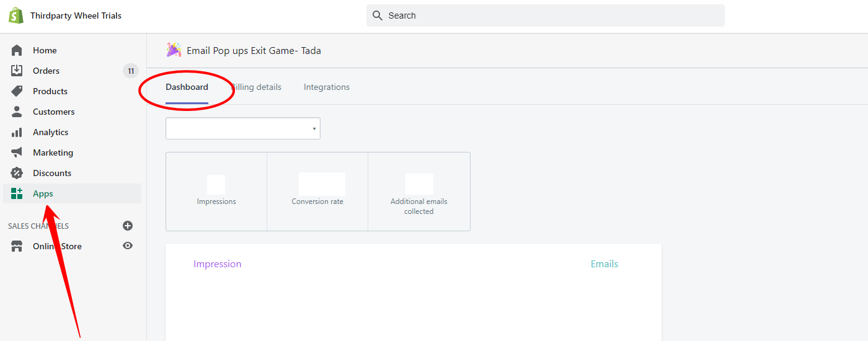Switch to the Integrations tab

327,87
